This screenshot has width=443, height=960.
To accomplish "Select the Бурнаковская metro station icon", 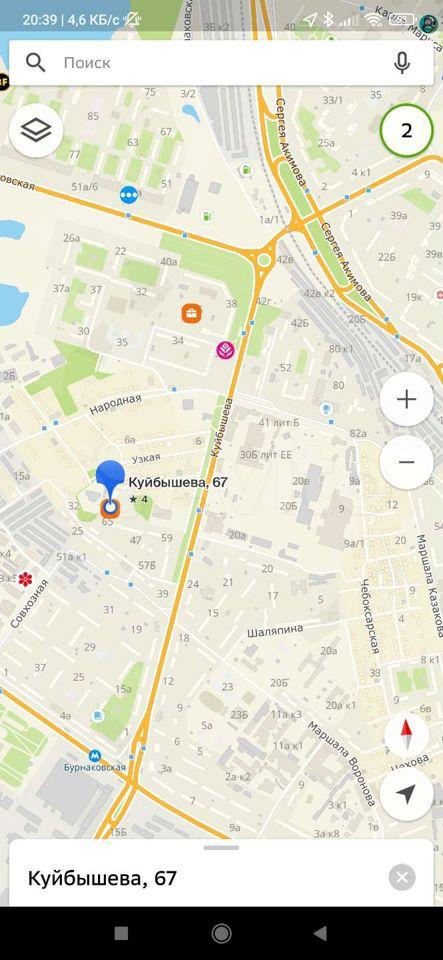I will (95, 756).
